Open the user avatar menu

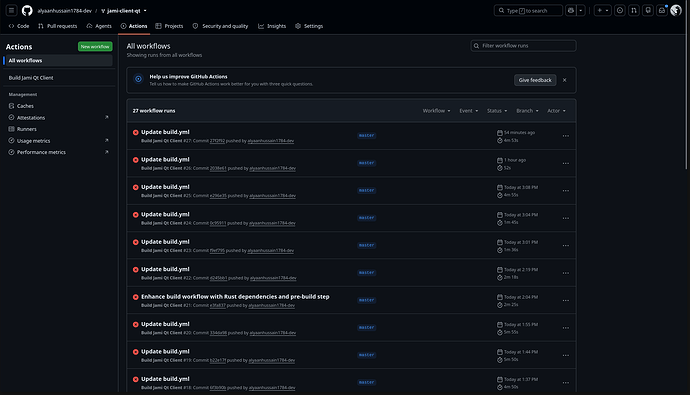[x=676, y=10]
